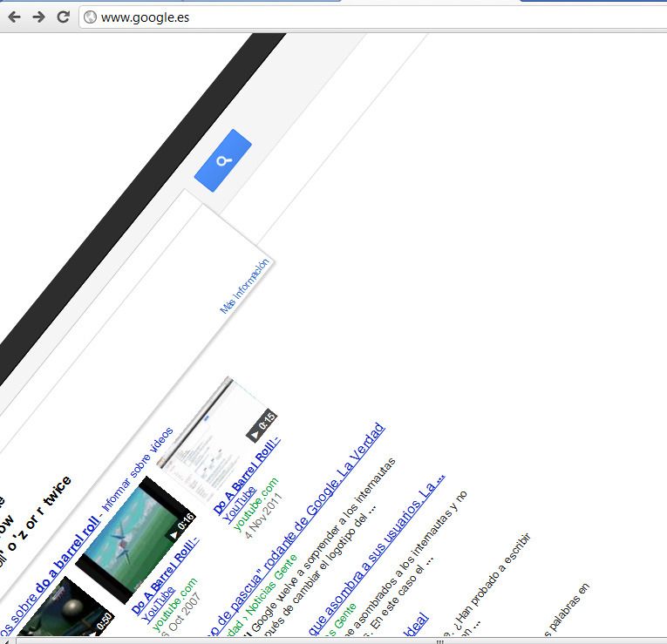
Task: Click snippet text '¿Han probado a escribir'
Action: click(x=492, y=582)
